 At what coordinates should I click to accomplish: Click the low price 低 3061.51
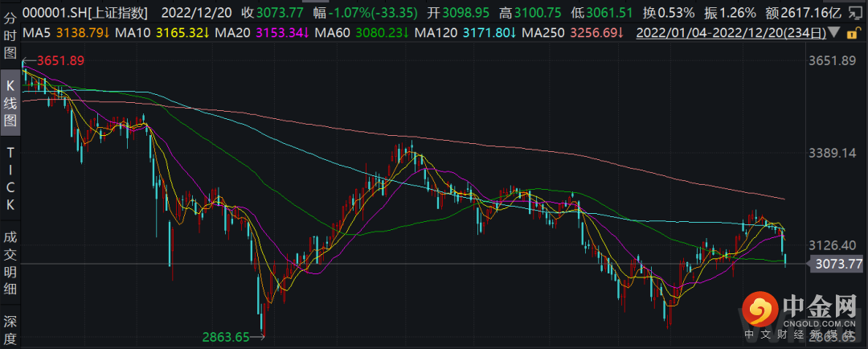click(x=601, y=12)
